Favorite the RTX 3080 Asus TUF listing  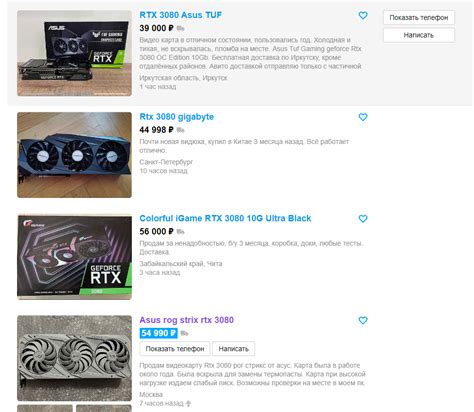363,15
